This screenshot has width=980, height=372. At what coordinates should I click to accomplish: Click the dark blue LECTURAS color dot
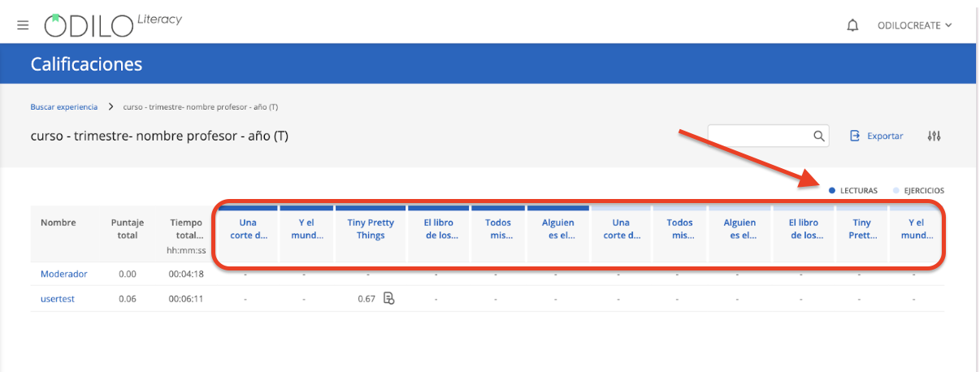[x=832, y=191]
